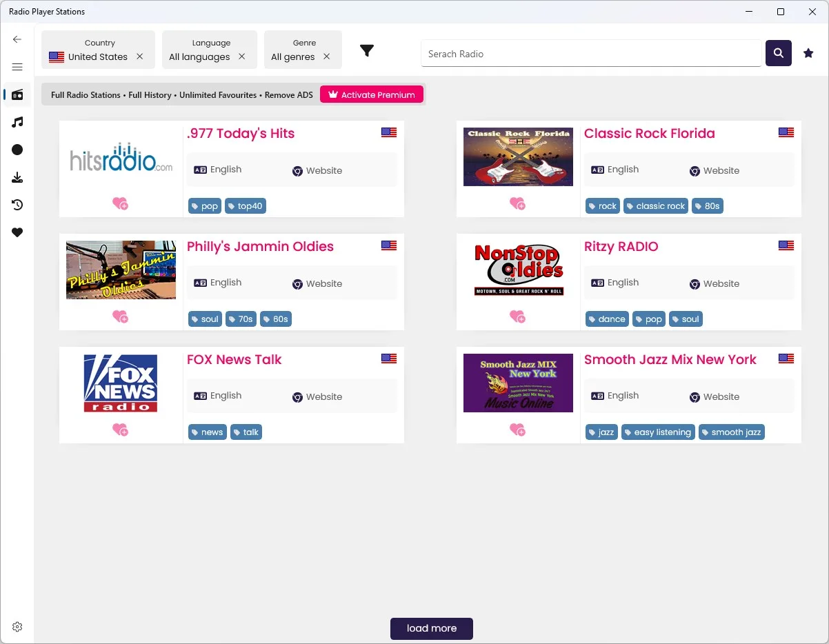The image size is (829, 644).
Task: Open the Philly's Jammin Oldies station title
Action: (260, 247)
